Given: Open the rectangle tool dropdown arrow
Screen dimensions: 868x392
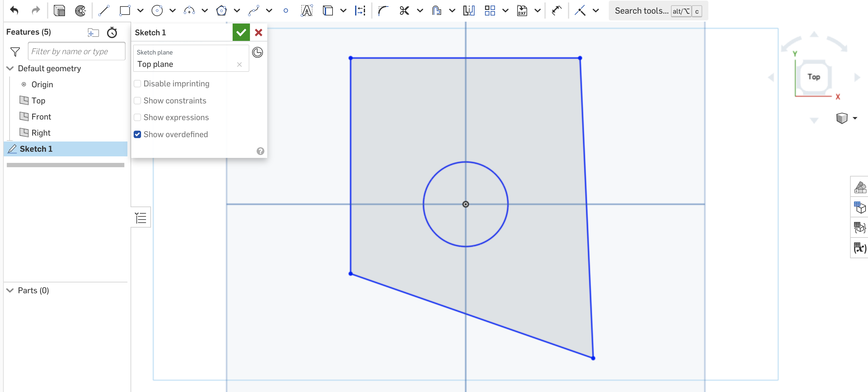Looking at the screenshot, I should tap(140, 11).
